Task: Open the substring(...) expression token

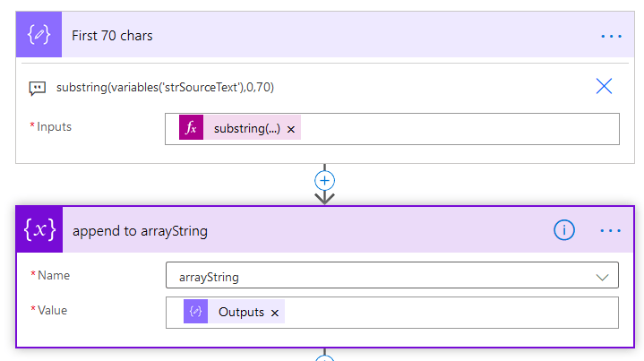Action: click(246, 128)
